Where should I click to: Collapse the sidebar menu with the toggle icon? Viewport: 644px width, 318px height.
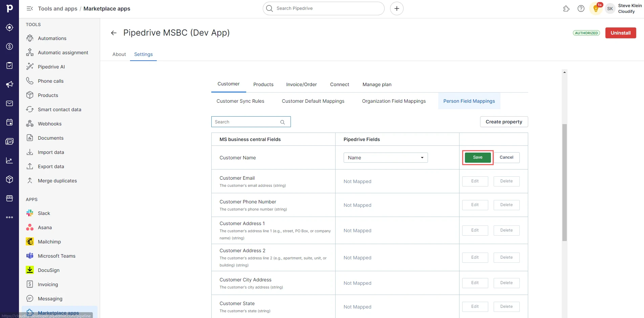tap(30, 8)
